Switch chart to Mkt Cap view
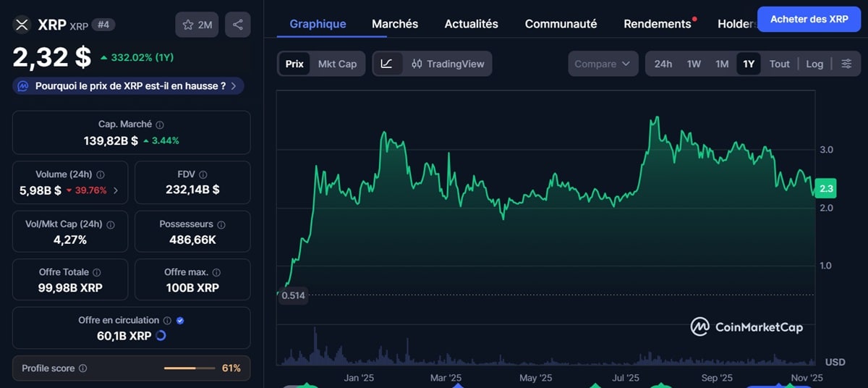The height and width of the screenshot is (388, 868). [337, 64]
